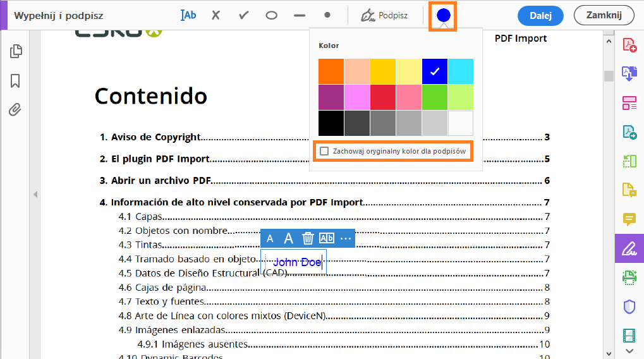Increase text size with large A
This screenshot has height=359, width=644.
pyautogui.click(x=289, y=238)
